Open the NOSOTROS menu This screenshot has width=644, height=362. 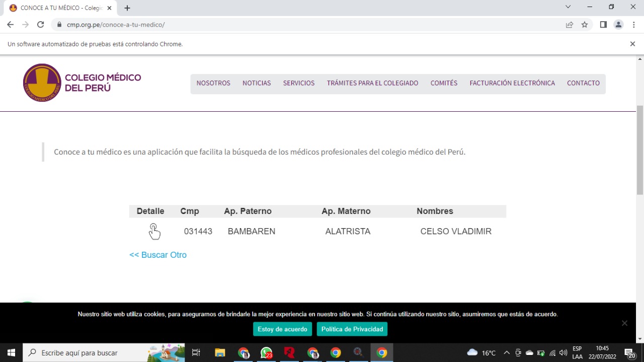click(213, 83)
